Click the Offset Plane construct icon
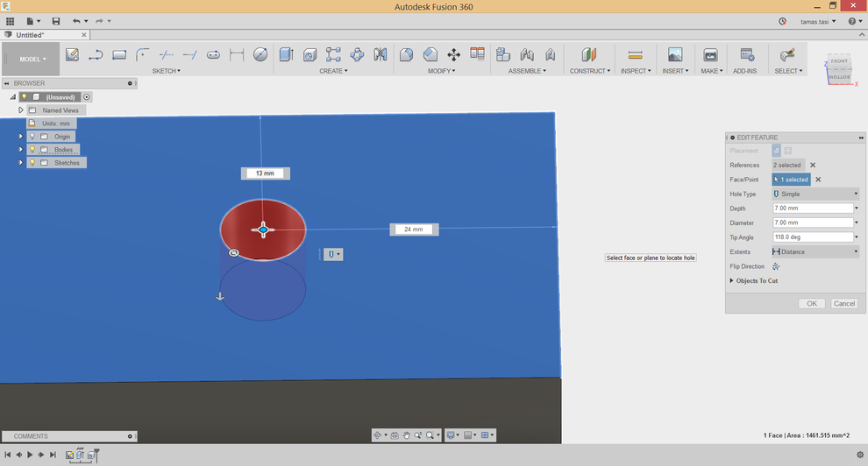The height and width of the screenshot is (466, 868). [589, 54]
